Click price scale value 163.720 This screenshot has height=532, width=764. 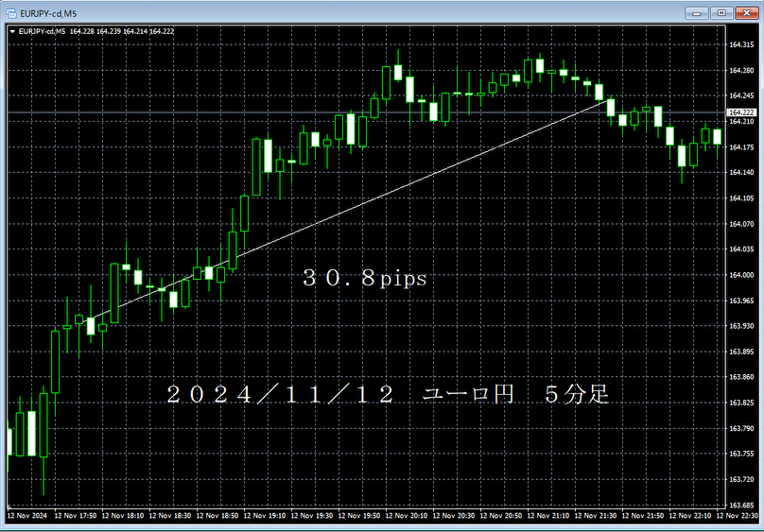(741, 479)
